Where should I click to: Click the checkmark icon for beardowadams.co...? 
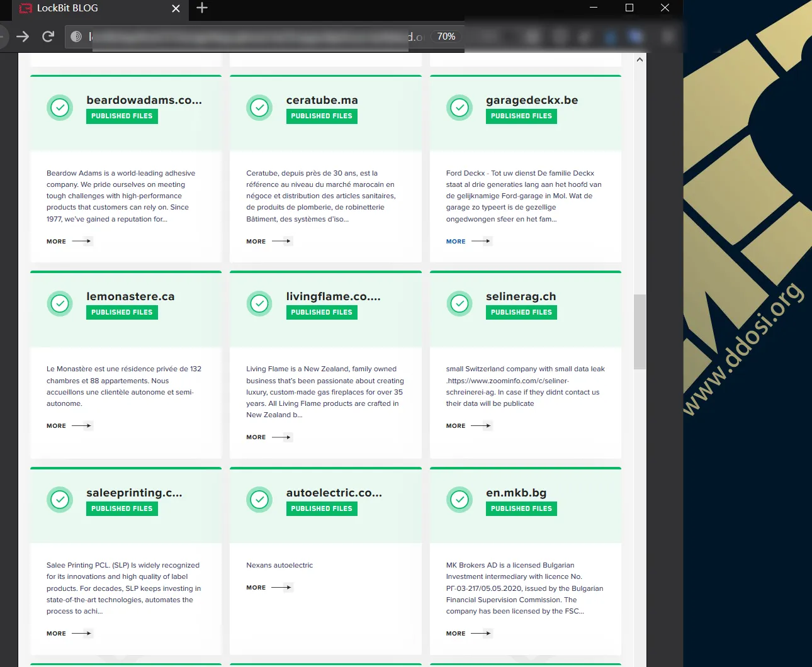coord(60,108)
